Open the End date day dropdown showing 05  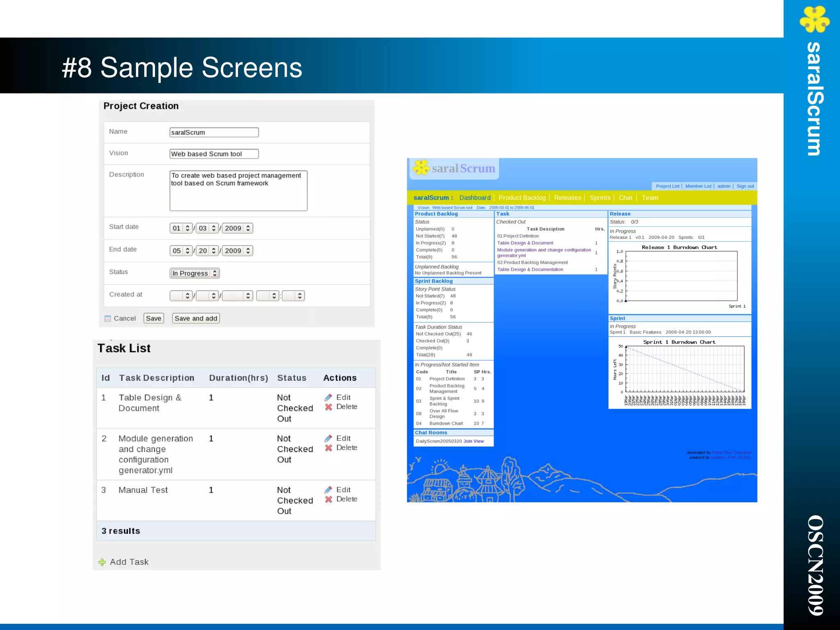tap(181, 250)
